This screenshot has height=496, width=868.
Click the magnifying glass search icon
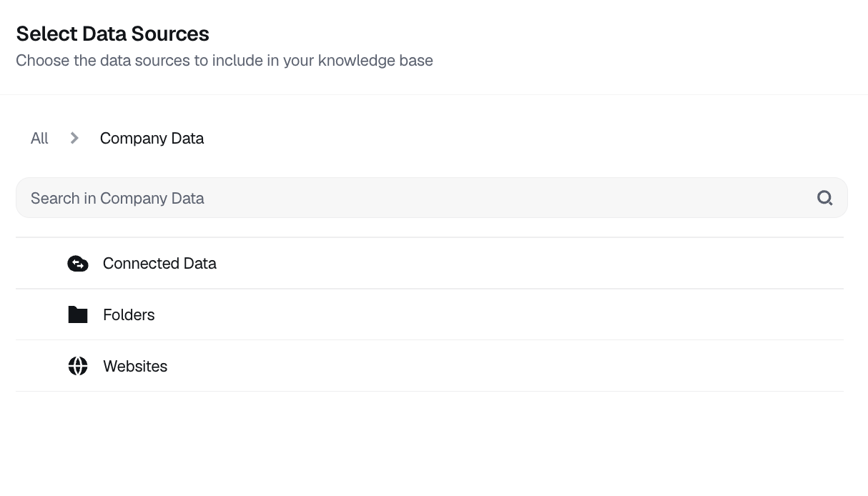coord(824,198)
